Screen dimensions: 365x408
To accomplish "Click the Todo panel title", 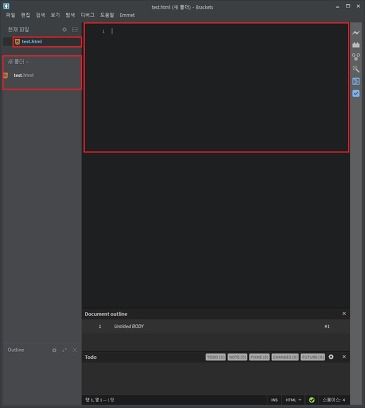I will pyautogui.click(x=90, y=357).
